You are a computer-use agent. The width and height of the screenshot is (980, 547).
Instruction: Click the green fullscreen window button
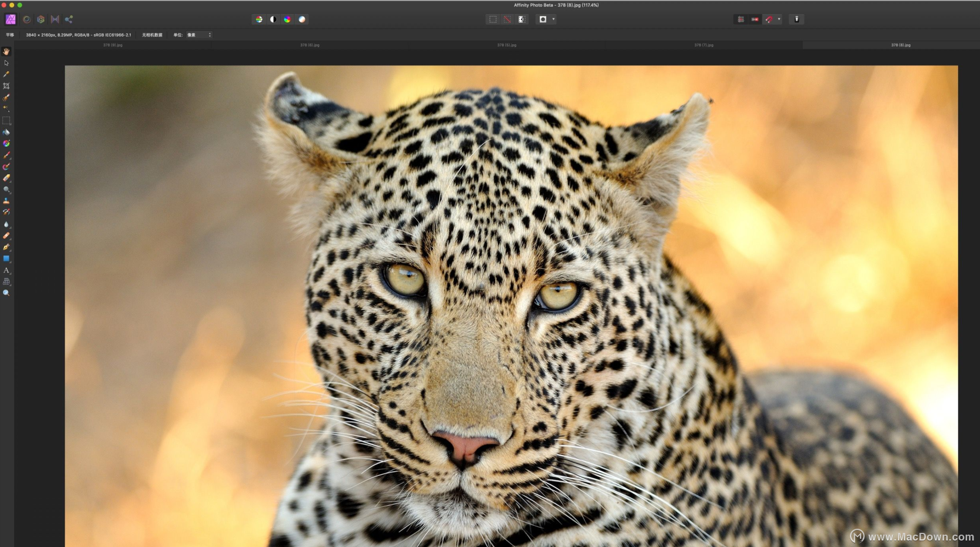(x=19, y=5)
